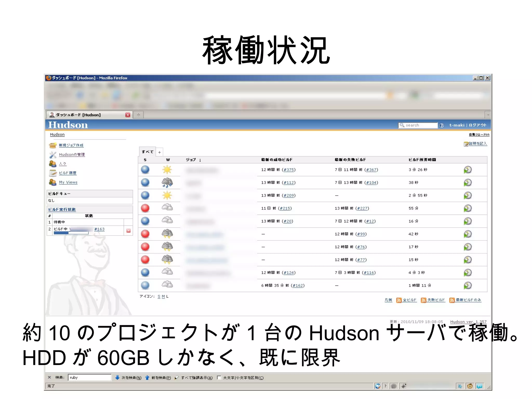The width and height of the screenshot is (532, 399).
Task: Click the rainy weather icon in the #112 row
Action: tap(167, 183)
